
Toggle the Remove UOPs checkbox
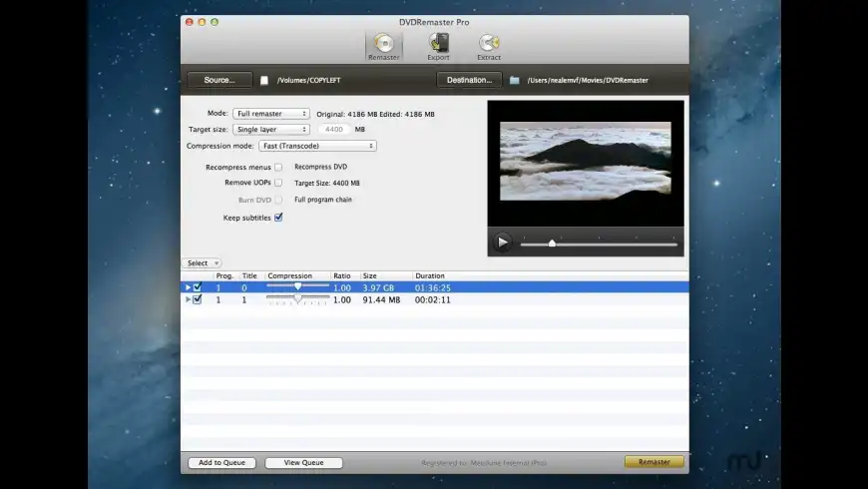click(278, 183)
